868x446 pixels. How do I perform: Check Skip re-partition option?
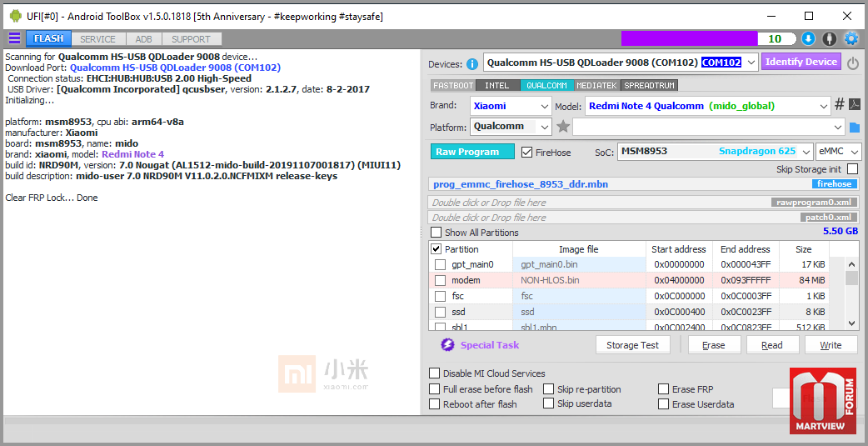pyautogui.click(x=549, y=389)
